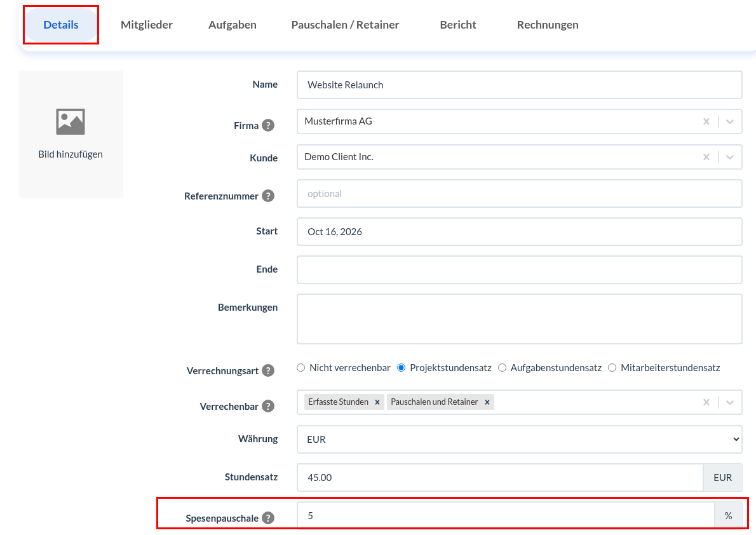Select Projektstundensatz radio button
This screenshot has width=756, height=535.
coord(401,368)
